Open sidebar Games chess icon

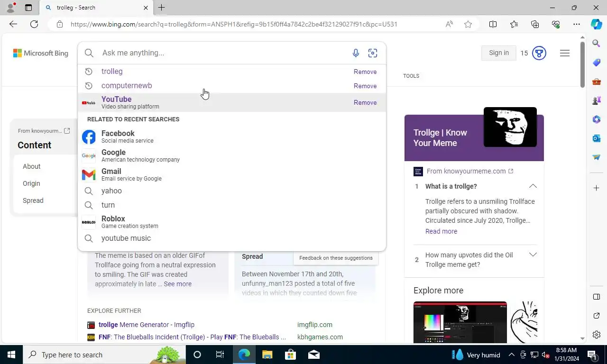point(597,100)
